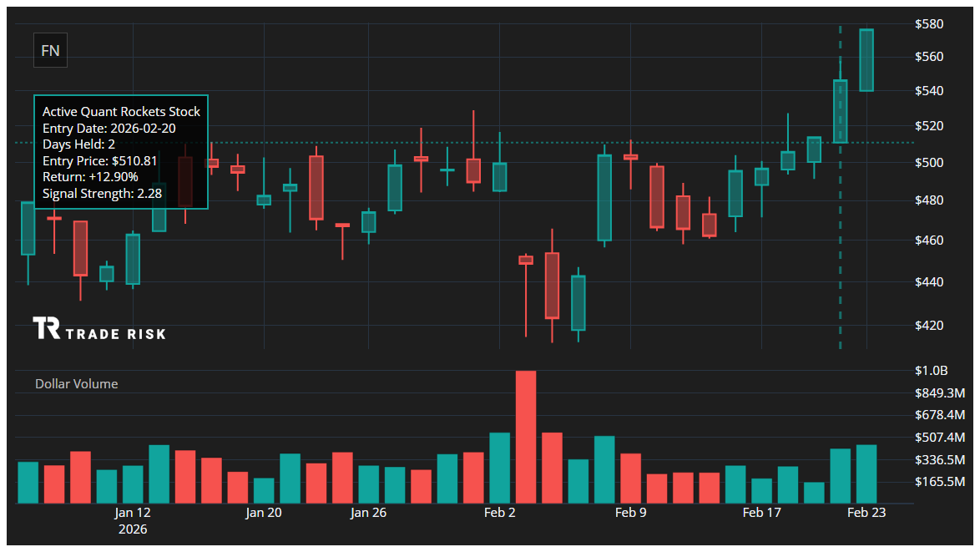This screenshot has height=552, width=980.
Task: Click the $849.3M volume axis label
Action: 939,392
